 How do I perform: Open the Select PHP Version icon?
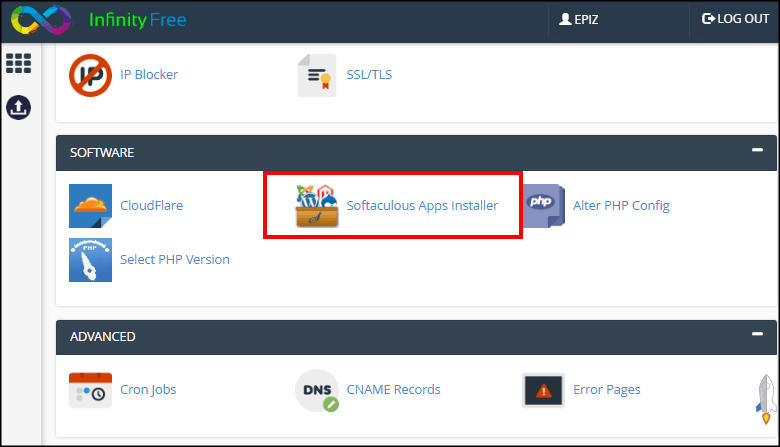point(90,260)
